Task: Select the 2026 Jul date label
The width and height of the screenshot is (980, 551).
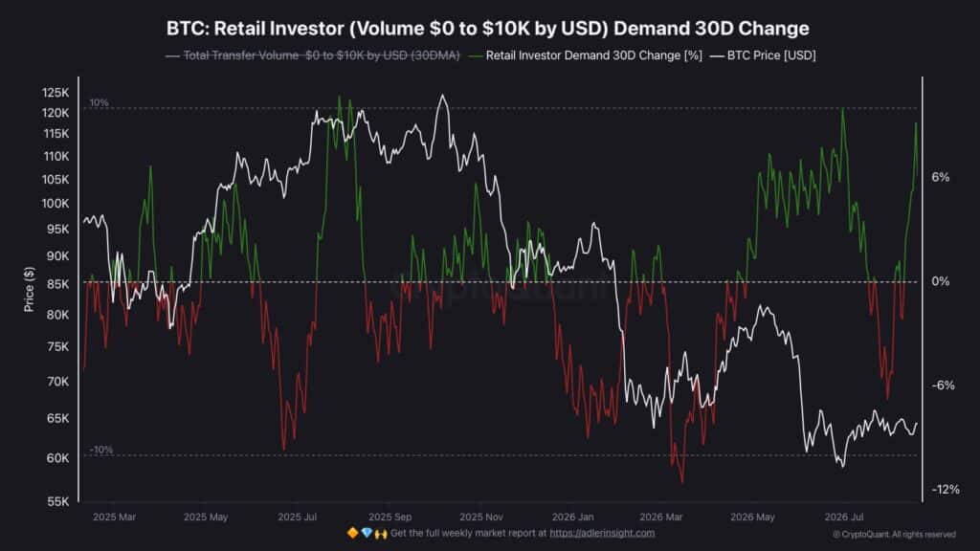Action: point(844,518)
